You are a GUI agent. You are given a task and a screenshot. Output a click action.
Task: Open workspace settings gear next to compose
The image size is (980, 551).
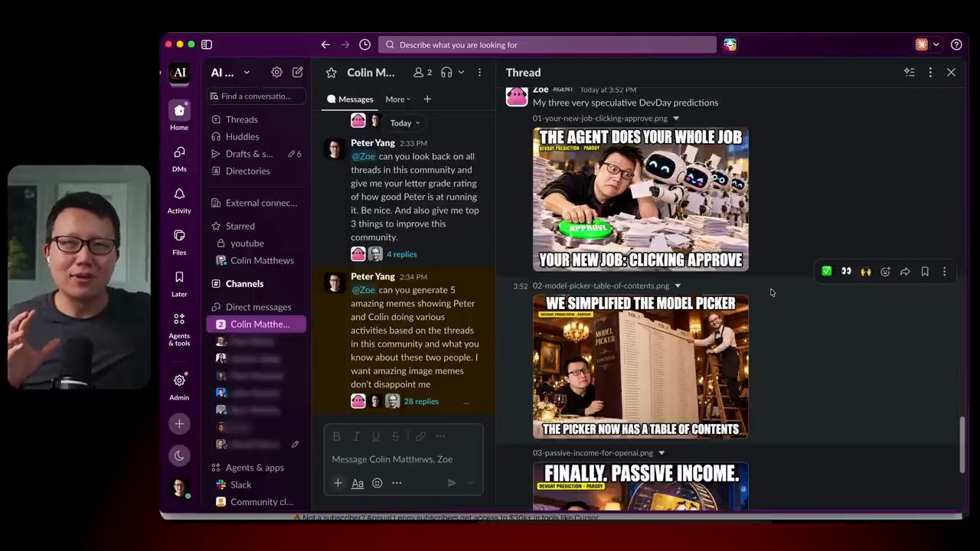pyautogui.click(x=276, y=72)
